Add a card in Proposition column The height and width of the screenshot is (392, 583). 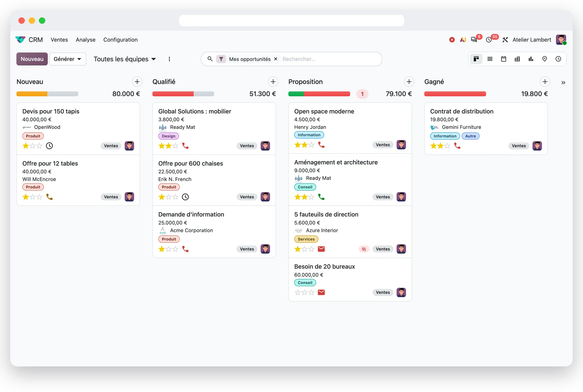point(409,82)
